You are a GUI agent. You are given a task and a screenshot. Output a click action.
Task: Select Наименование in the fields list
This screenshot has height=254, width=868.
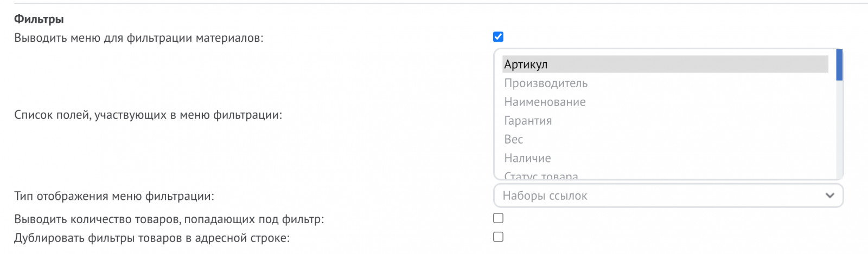tap(665, 102)
